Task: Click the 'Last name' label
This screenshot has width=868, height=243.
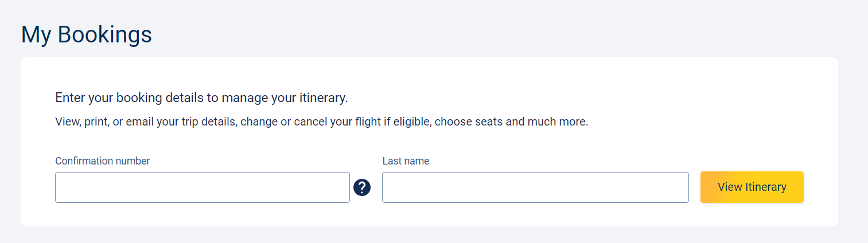Action: 406,161
